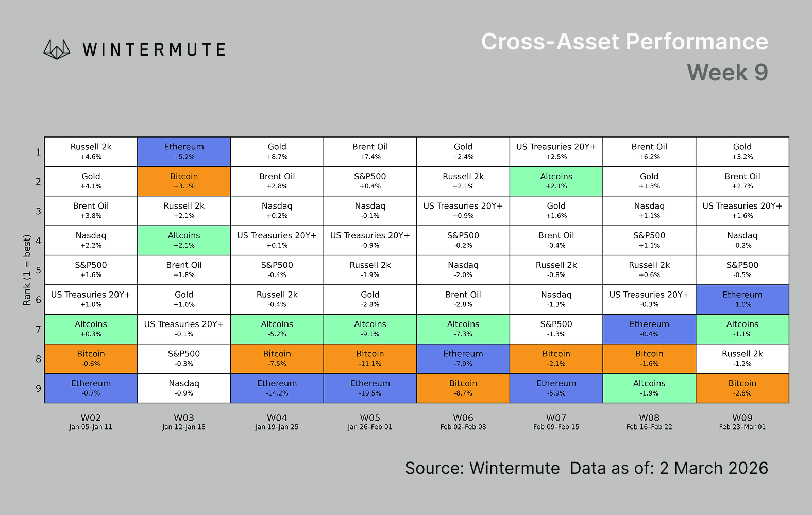
Task: Click the green Altcoins -9.1% cell
Action: coord(370,329)
